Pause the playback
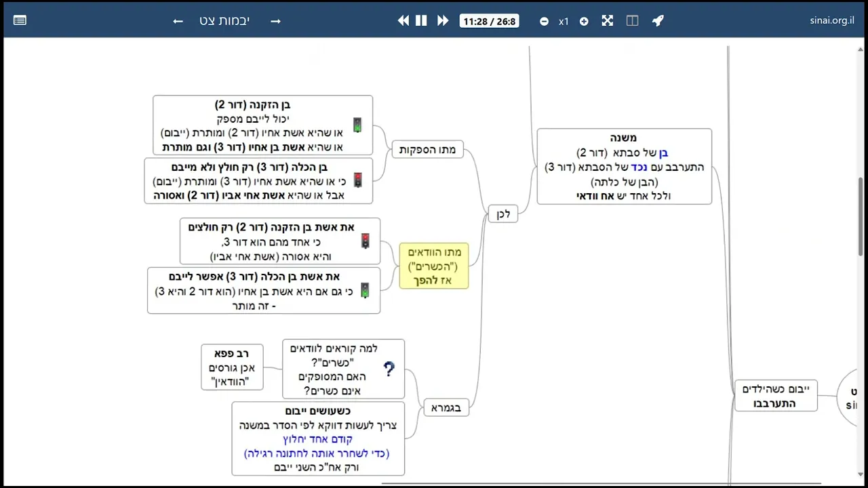 [421, 20]
